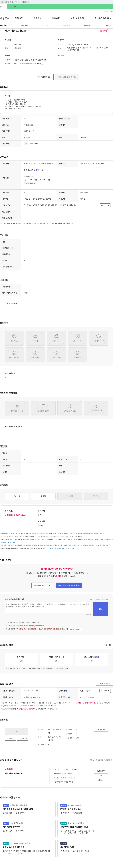The image size is (113, 868).
Task: Click the 근무시간 협의가능 tag
Action: [x=30, y=183]
